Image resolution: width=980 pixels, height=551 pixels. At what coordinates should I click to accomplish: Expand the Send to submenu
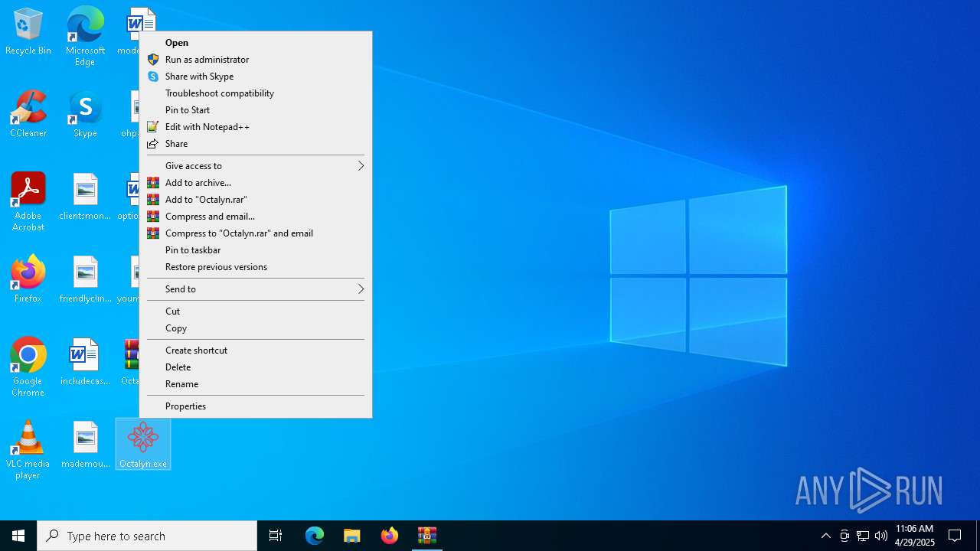[x=256, y=289]
